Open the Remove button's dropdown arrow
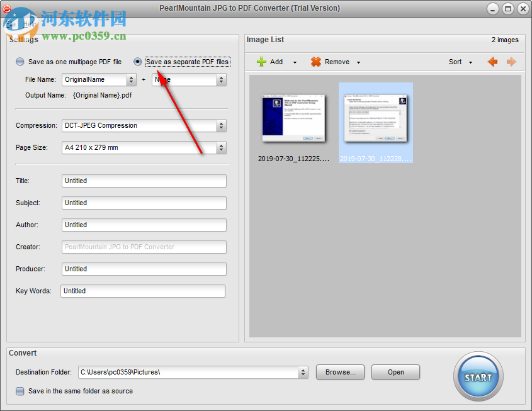This screenshot has width=532, height=411. [358, 62]
